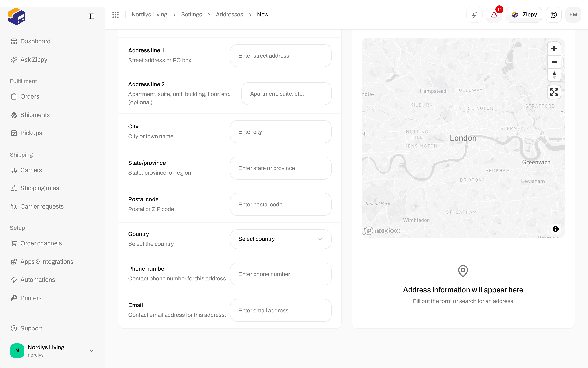This screenshot has height=368, width=588.
Task: Click the app logo in sidebar
Action: pos(16,16)
